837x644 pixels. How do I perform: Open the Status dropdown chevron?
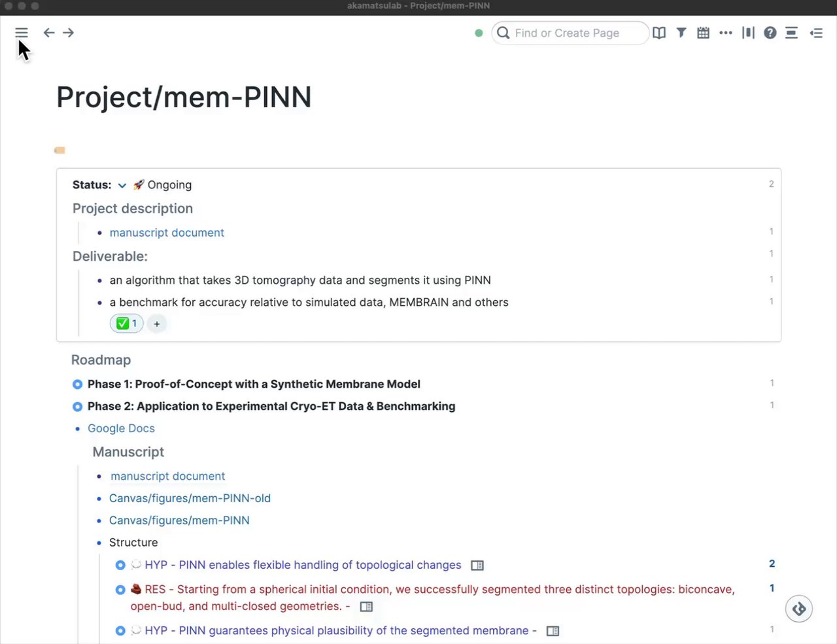[122, 186]
